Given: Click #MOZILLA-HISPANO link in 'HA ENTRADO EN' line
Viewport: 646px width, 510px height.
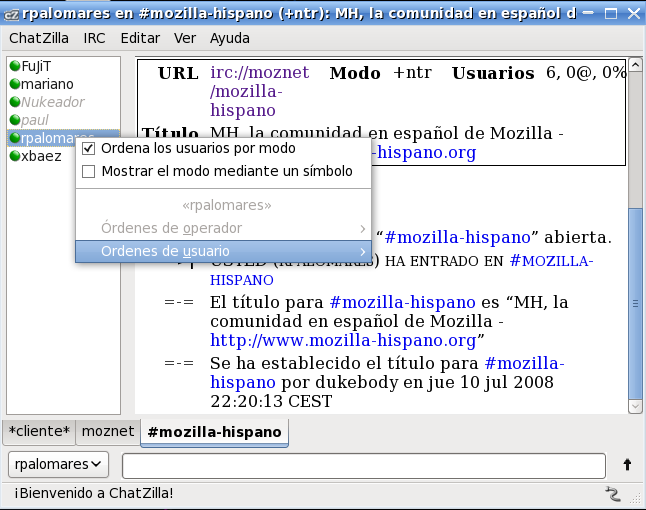Looking at the screenshot, I should [402, 271].
